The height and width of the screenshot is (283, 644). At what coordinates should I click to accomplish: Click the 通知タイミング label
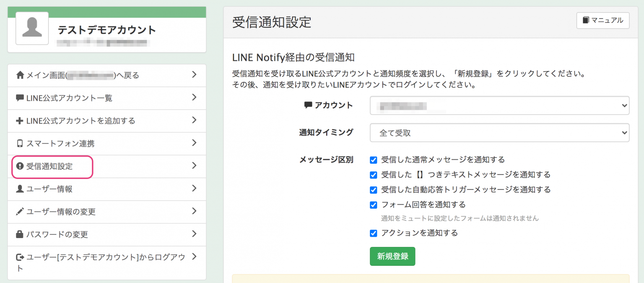(326, 132)
